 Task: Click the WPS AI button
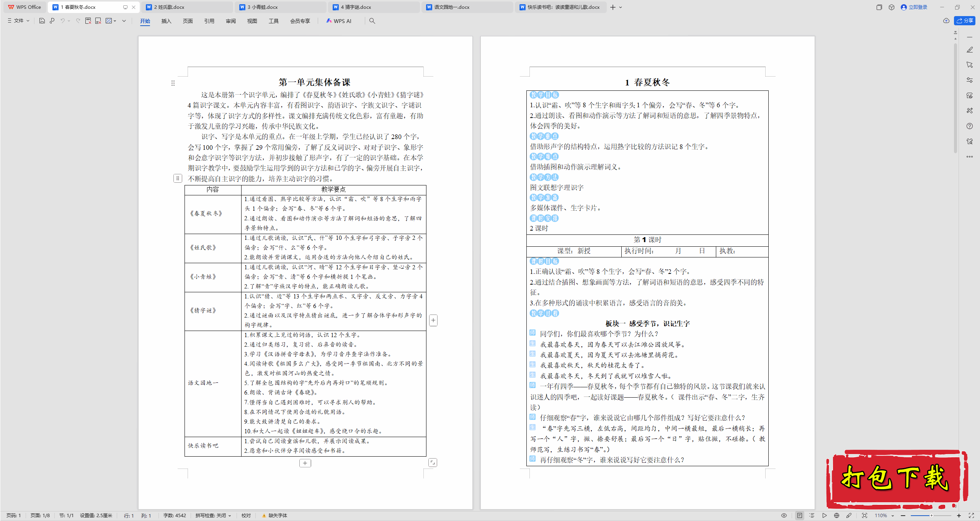pos(339,21)
